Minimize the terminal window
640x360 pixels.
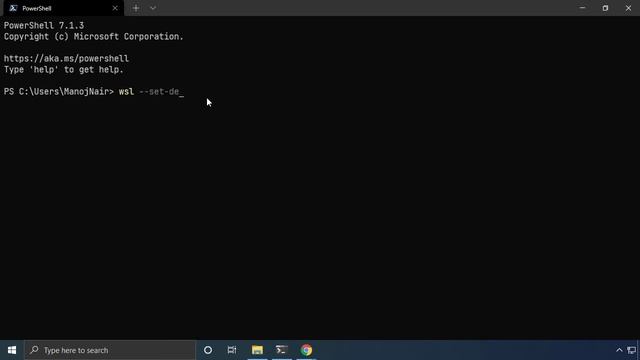coord(582,8)
